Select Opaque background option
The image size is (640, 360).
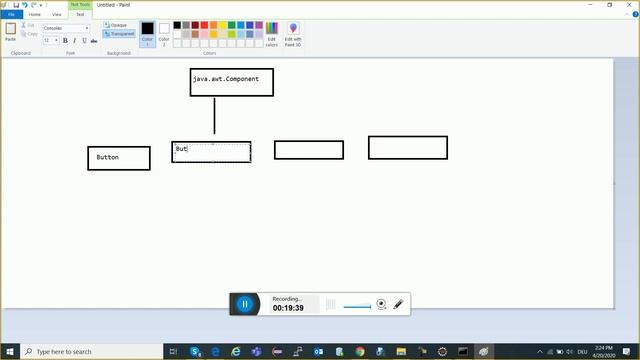116,25
